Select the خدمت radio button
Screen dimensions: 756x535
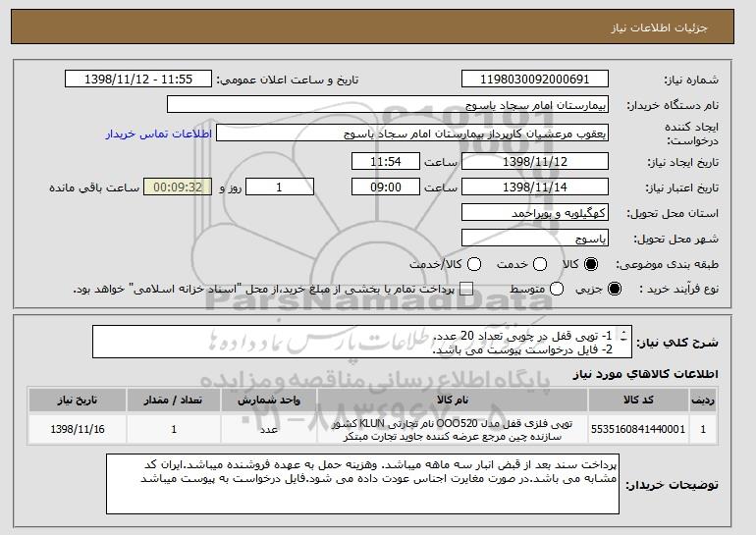point(540,264)
